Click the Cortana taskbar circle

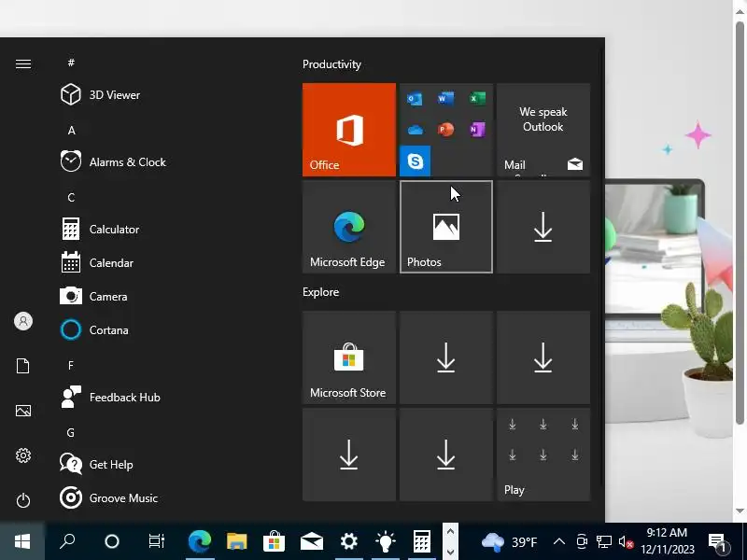click(x=112, y=541)
